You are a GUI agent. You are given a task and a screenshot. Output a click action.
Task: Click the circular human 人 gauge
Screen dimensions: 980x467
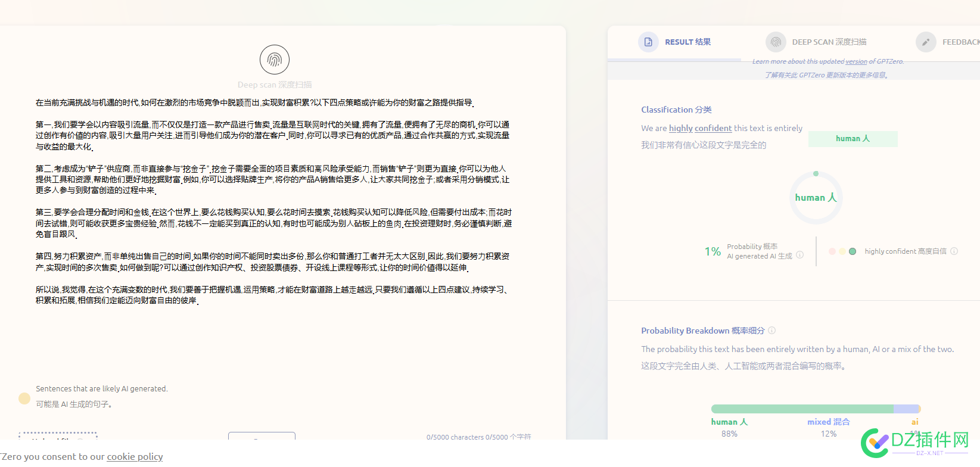click(816, 197)
